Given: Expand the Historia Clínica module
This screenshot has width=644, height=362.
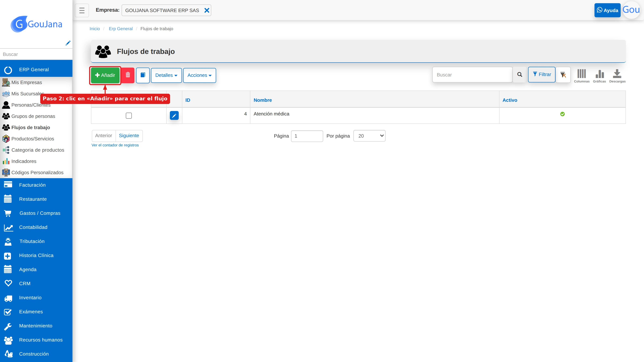Looking at the screenshot, I should pyautogui.click(x=36, y=255).
